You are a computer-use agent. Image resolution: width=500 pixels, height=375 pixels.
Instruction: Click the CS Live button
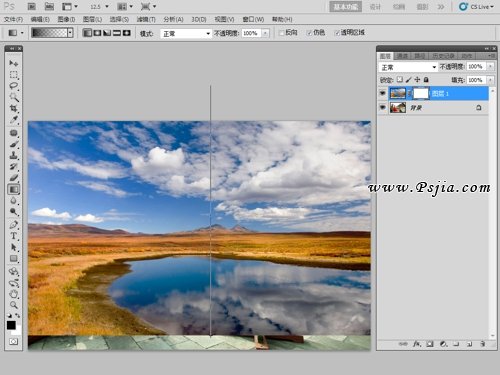click(x=477, y=7)
